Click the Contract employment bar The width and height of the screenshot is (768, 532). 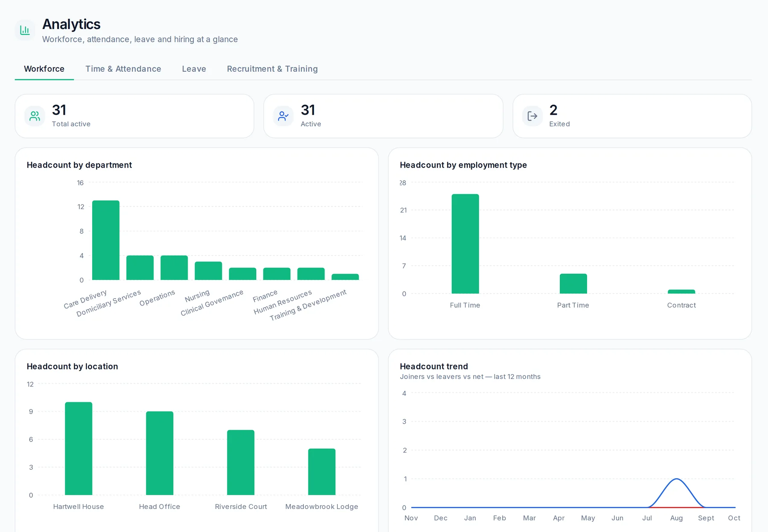click(681, 292)
